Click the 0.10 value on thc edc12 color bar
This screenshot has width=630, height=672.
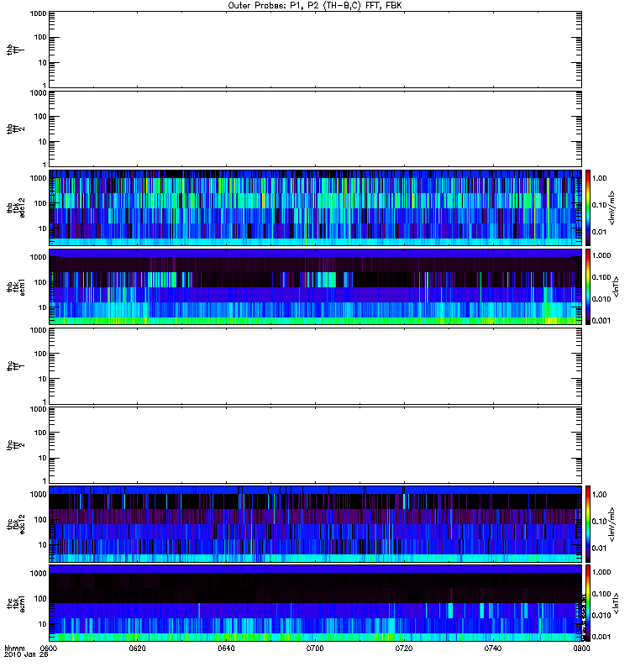599,522
